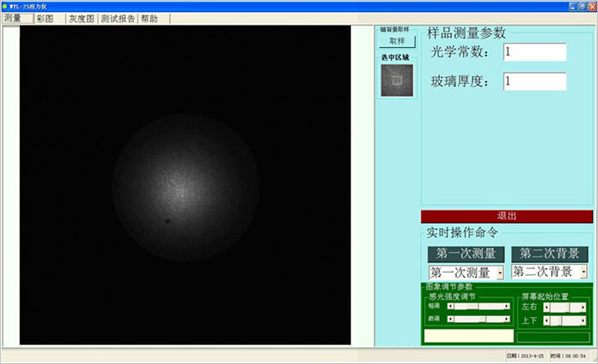
Task: Click the 选中区域 preview thumbnail
Action: click(396, 80)
